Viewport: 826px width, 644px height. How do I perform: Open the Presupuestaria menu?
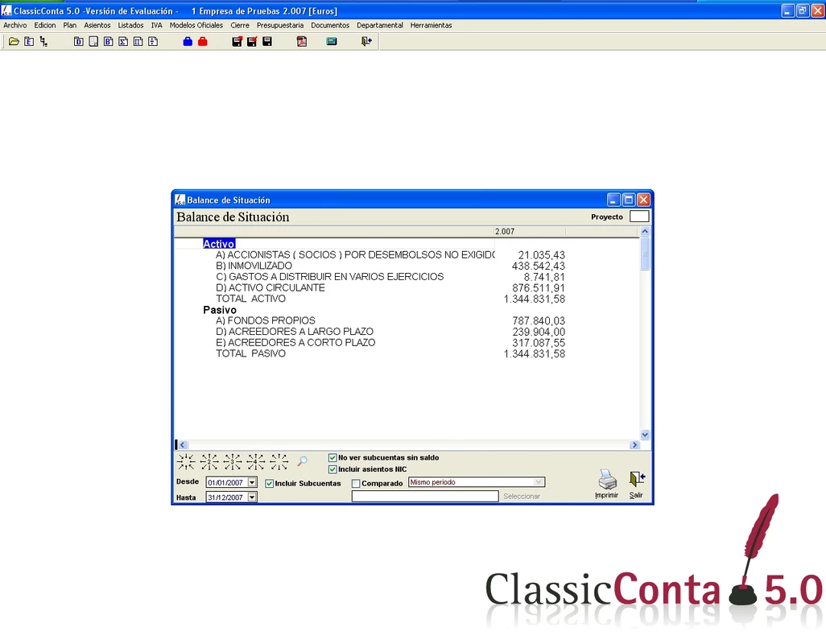[x=280, y=25]
